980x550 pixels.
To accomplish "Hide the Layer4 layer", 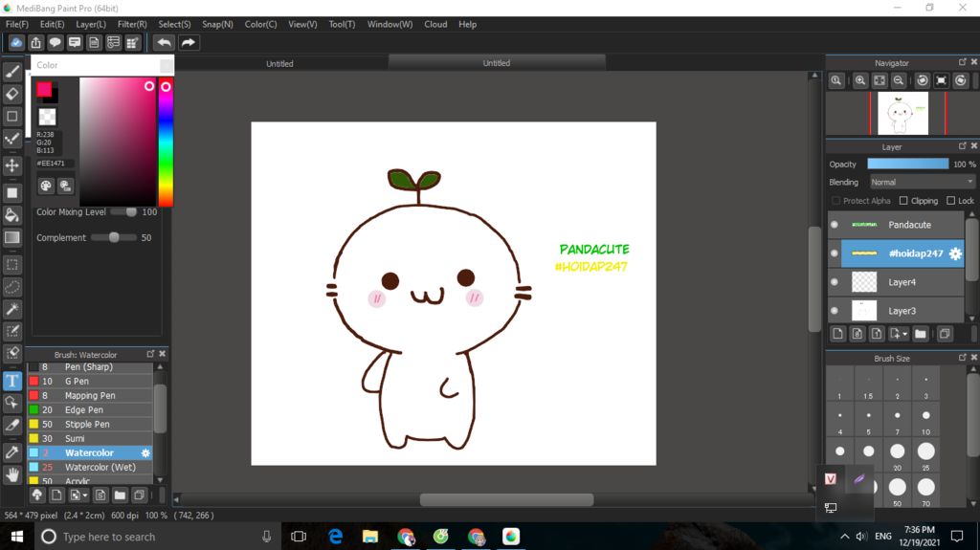I will point(835,282).
